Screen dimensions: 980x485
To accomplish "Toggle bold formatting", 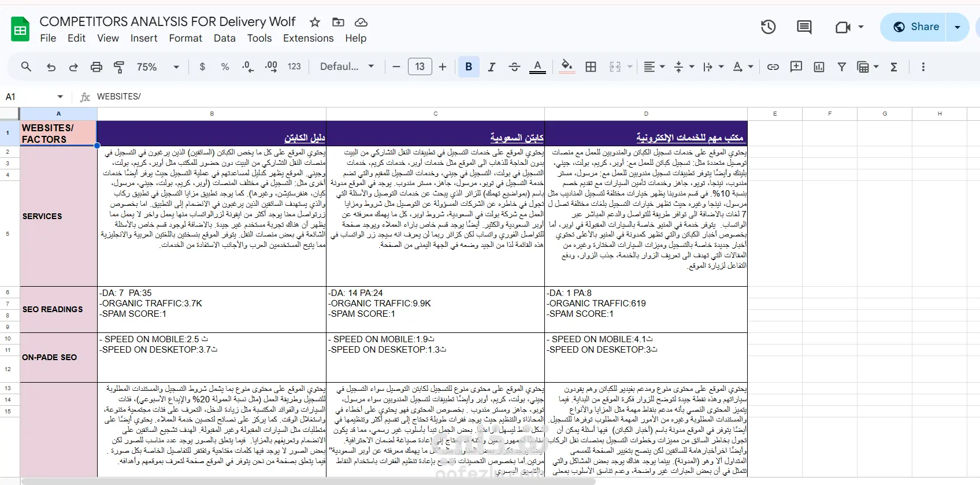I will (469, 67).
